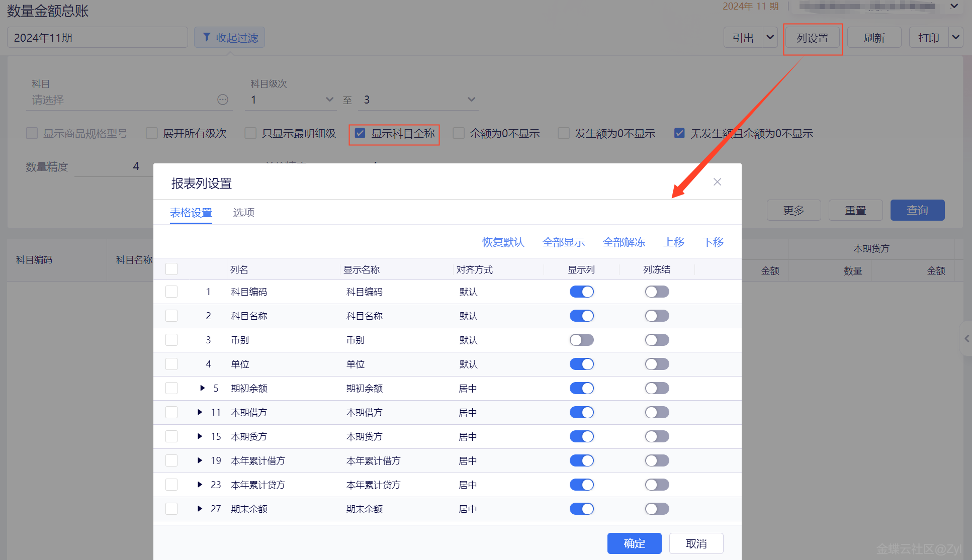972x560 pixels.
Task: Open the 打印 dropdown arrow
Action: point(955,38)
